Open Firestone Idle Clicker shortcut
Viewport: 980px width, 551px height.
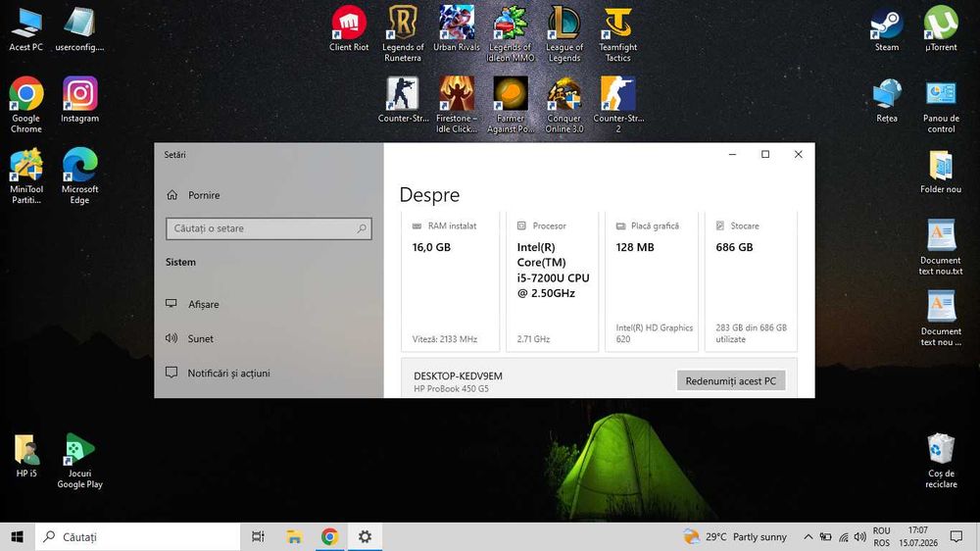pyautogui.click(x=457, y=105)
